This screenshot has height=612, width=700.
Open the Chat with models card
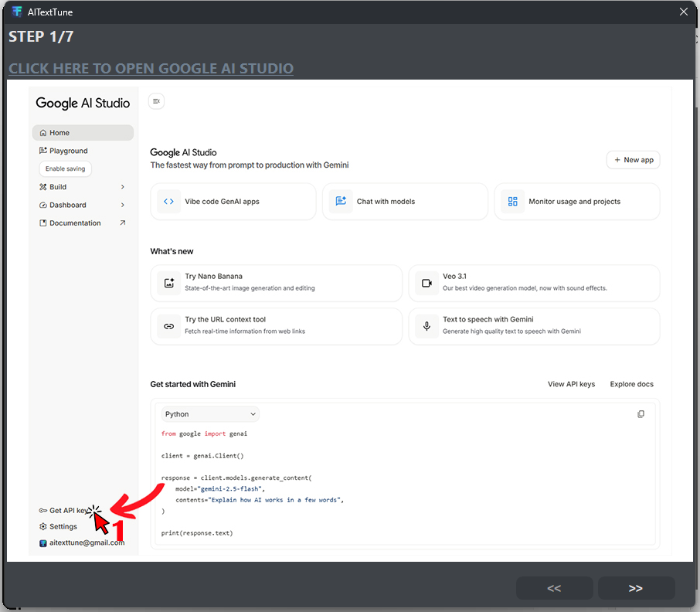(x=405, y=202)
